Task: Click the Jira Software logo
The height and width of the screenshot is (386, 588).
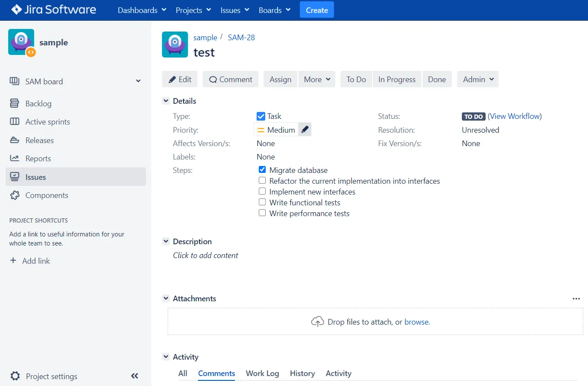Action: pyautogui.click(x=54, y=10)
